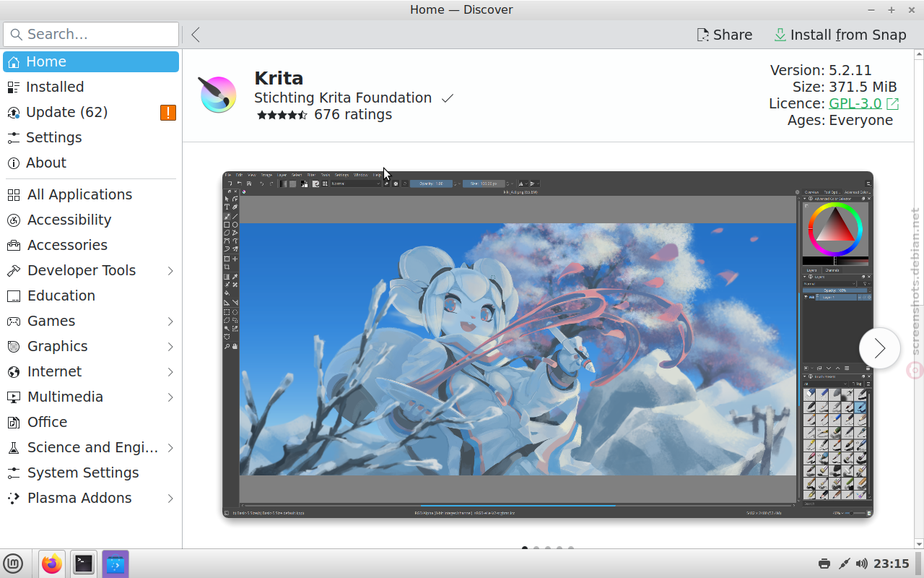
Task: Click the Krita application logo
Action: [218, 95]
